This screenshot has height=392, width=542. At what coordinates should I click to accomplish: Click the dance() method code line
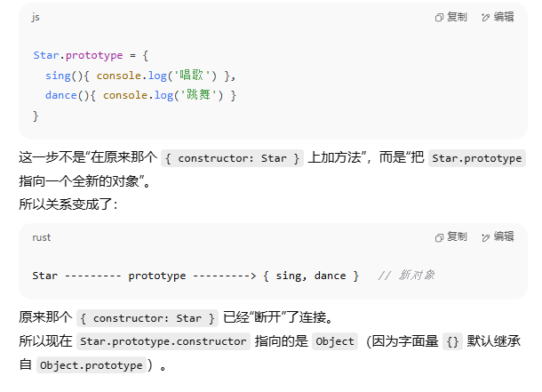pos(140,95)
